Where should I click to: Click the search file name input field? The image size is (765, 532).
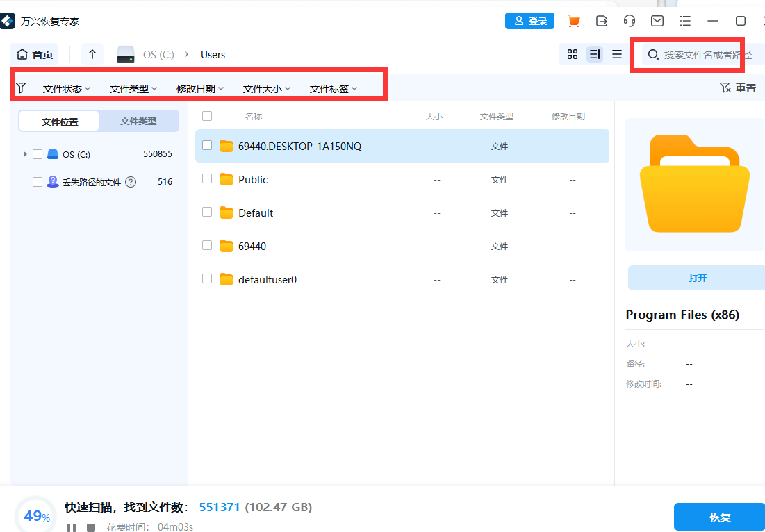coord(695,54)
